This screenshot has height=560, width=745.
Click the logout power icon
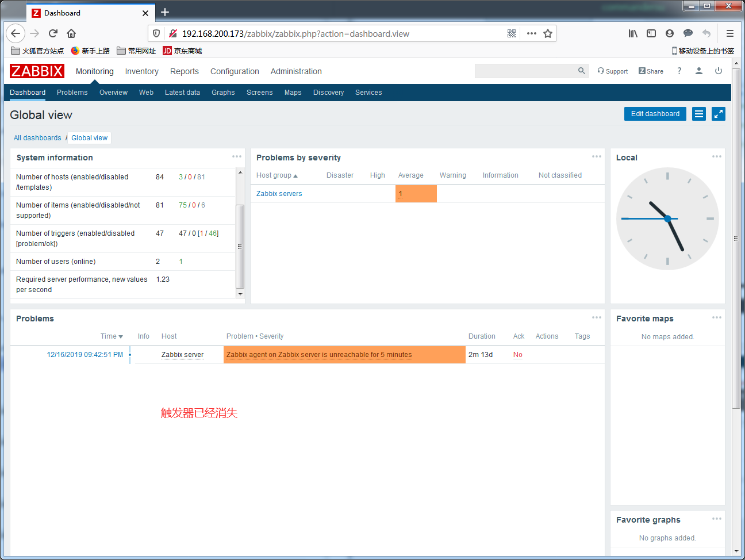pyautogui.click(x=719, y=71)
